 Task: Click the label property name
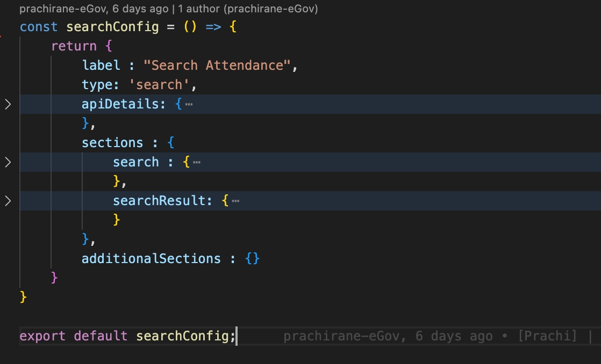coord(101,65)
